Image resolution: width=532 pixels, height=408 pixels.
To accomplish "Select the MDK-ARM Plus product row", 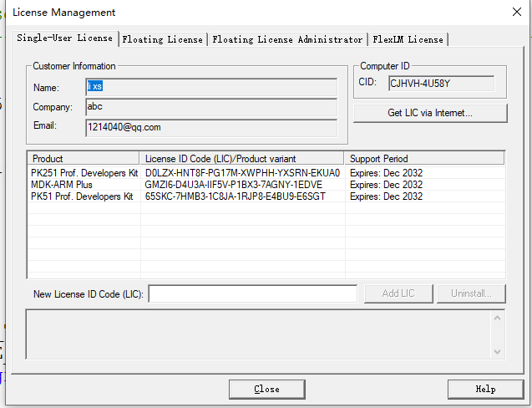I will click(x=266, y=185).
